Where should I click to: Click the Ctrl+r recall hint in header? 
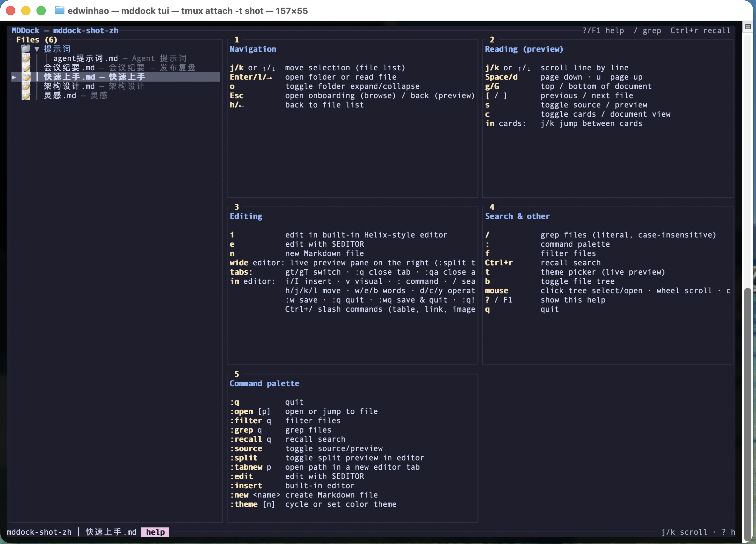tap(700, 31)
